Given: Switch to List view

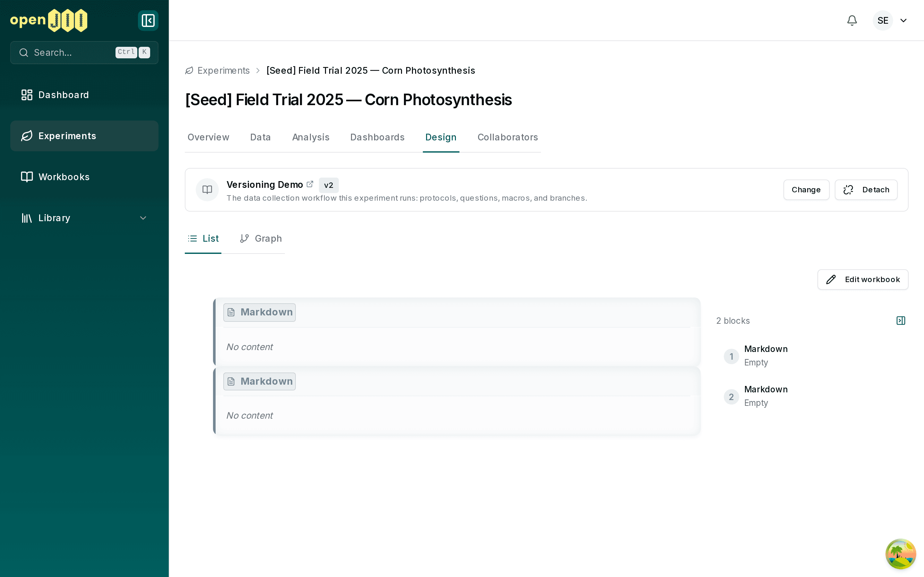Looking at the screenshot, I should 203,238.
